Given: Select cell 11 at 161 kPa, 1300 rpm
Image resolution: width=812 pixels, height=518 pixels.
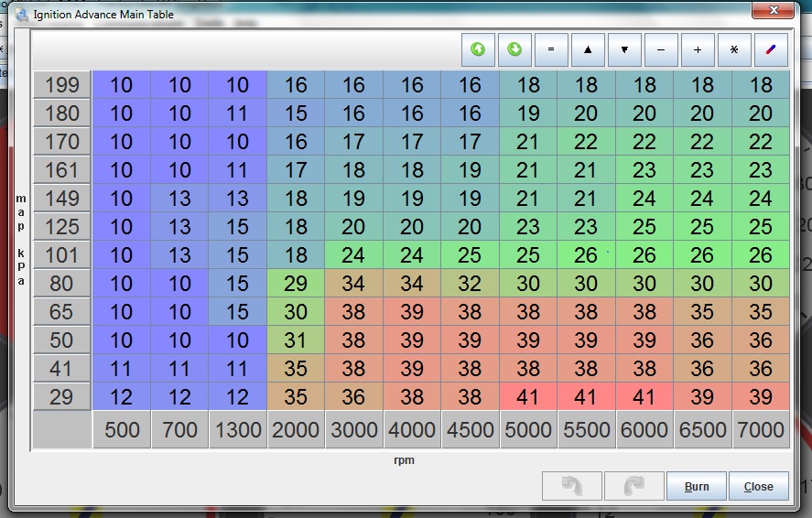Looking at the screenshot, I should pos(238,170).
